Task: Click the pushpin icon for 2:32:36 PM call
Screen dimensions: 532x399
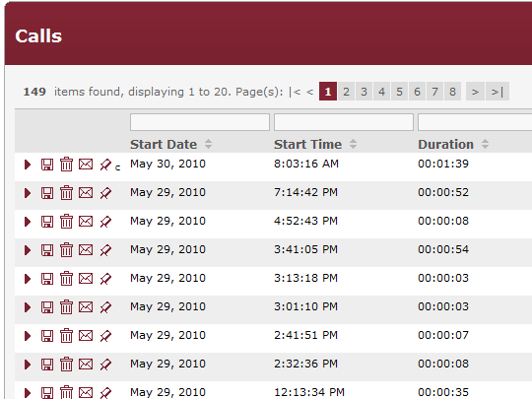Action: 105,365
